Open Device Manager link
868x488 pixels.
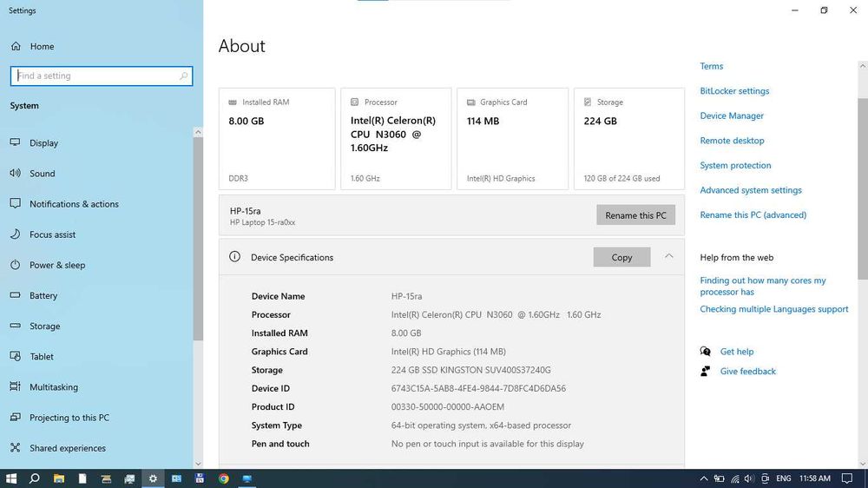tap(731, 115)
